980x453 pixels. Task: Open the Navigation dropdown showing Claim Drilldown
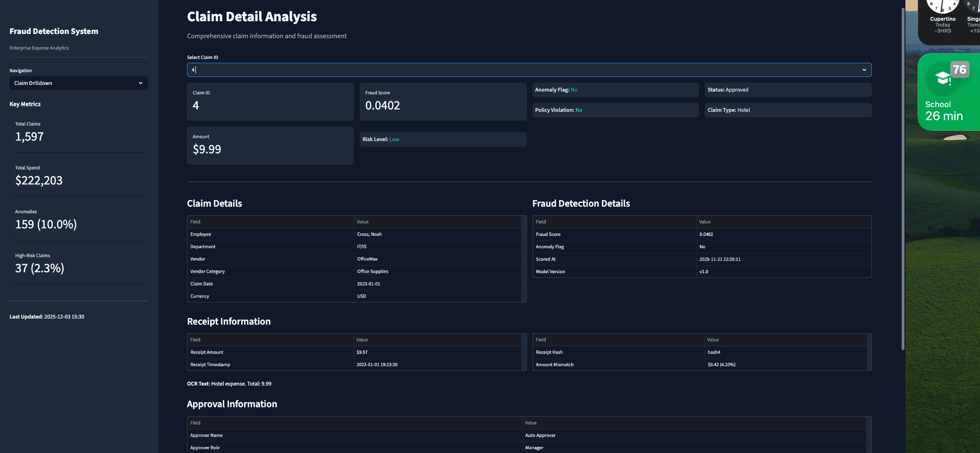78,83
